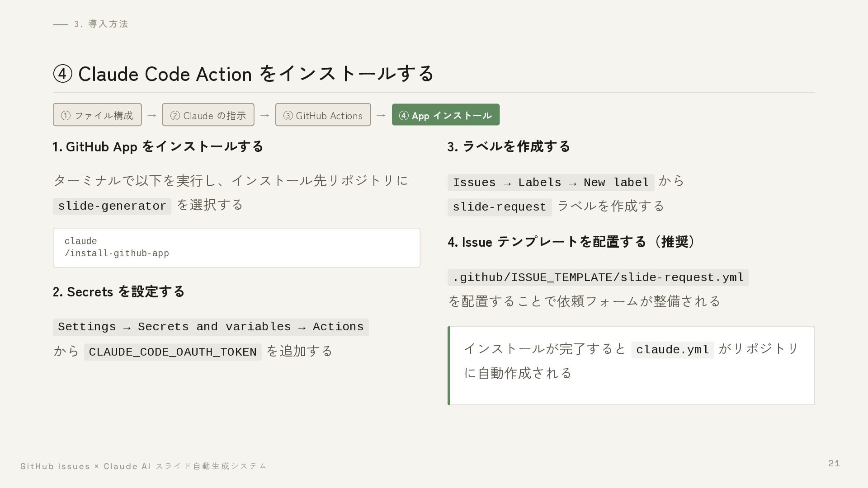Click heading 4. Issue テンプレートを配置する

[573, 242]
